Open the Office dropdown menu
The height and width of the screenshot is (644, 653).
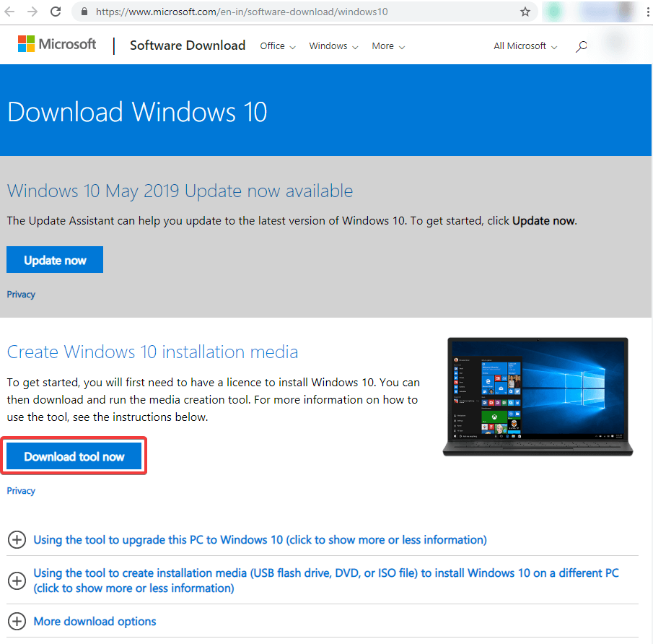278,46
